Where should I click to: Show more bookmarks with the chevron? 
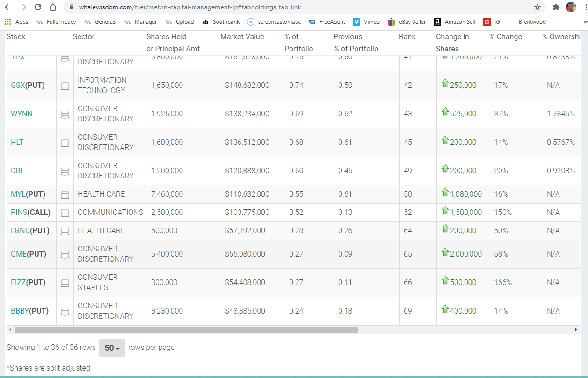pos(584,22)
